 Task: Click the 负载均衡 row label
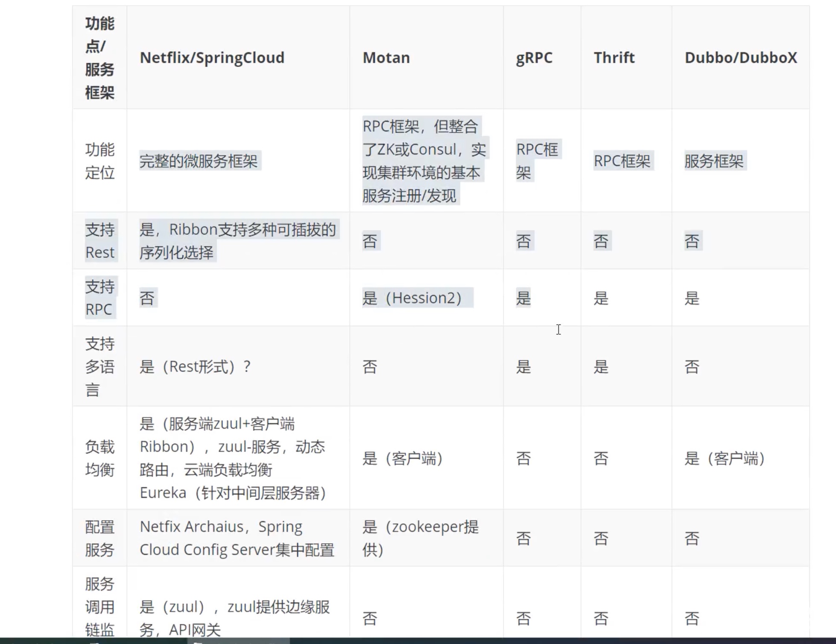[99, 458]
